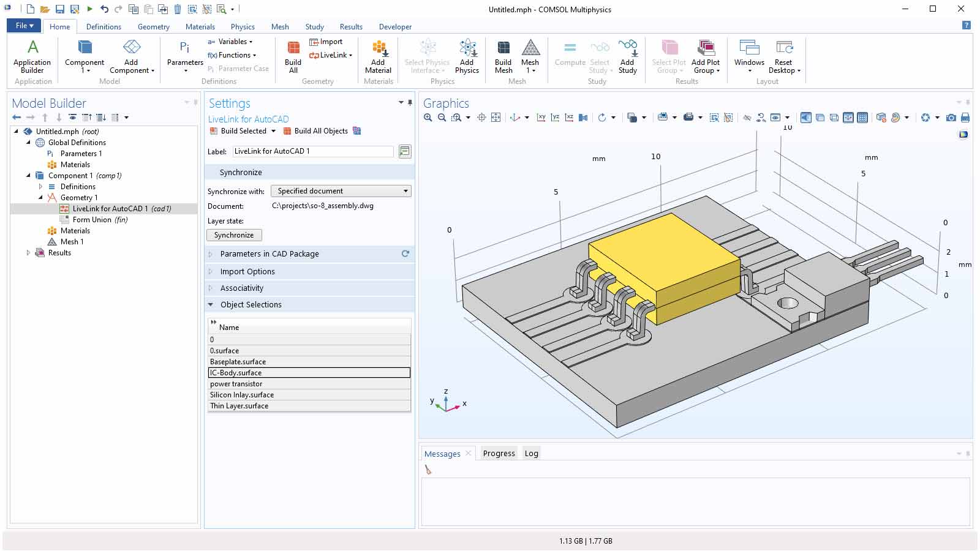Click the Label text field
Screen dimensions: 980x551
click(x=312, y=151)
